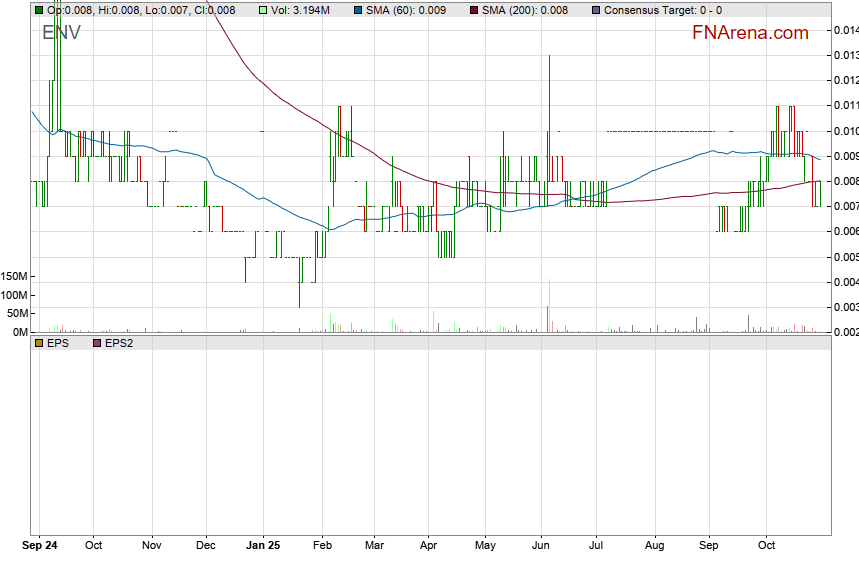Select the ENV ticker symbol label

point(62,33)
